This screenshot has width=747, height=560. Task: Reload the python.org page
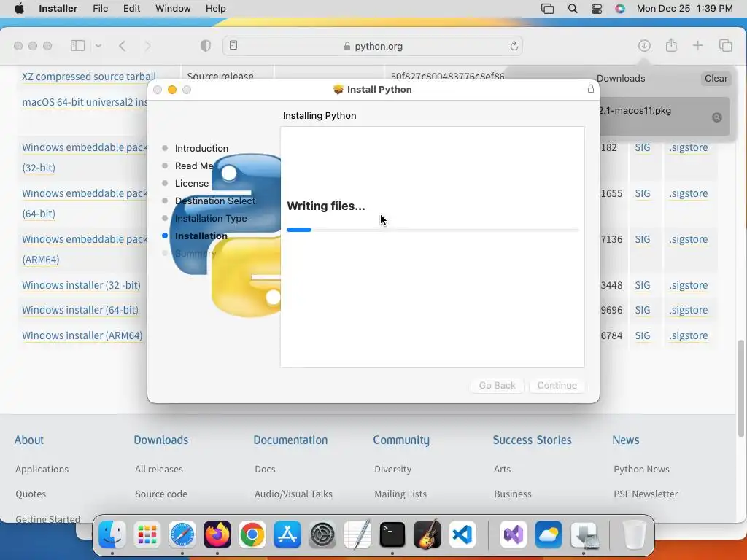[514, 46]
